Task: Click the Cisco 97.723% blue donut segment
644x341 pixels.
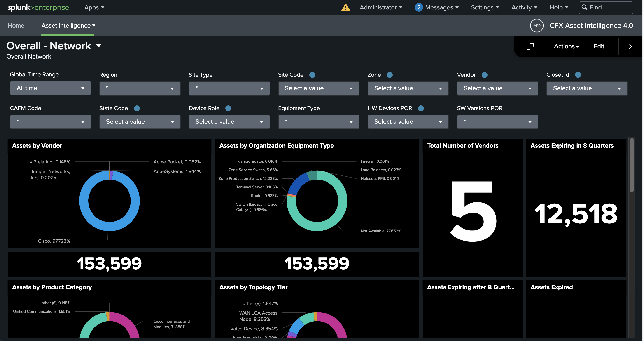Action: (109, 226)
